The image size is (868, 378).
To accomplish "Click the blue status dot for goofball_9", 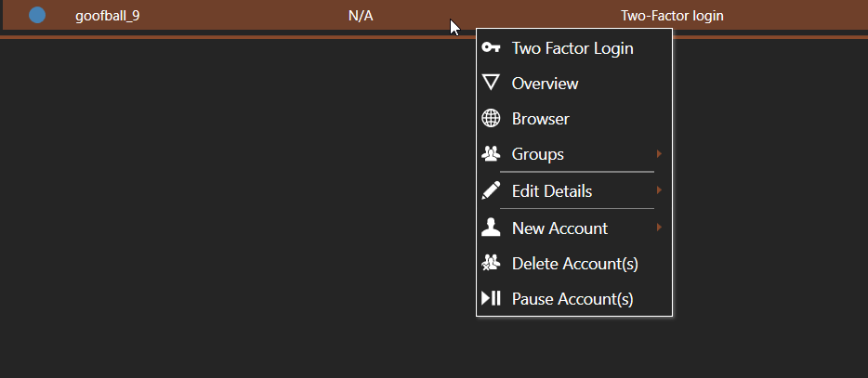I will click(x=37, y=15).
